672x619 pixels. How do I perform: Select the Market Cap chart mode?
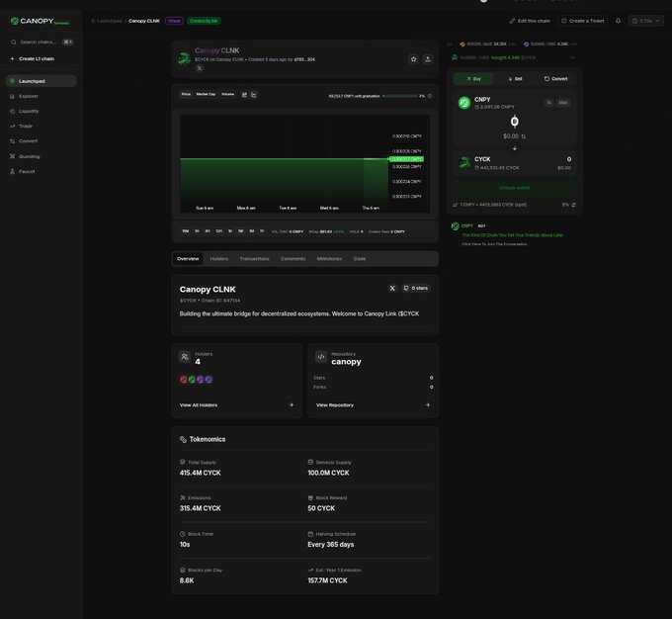coord(206,94)
